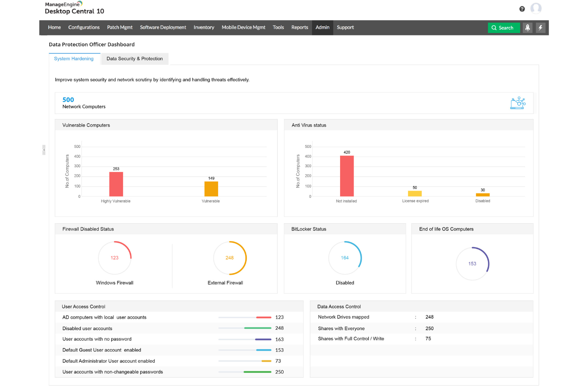
Task: Open the Admin menu
Action: tap(322, 27)
